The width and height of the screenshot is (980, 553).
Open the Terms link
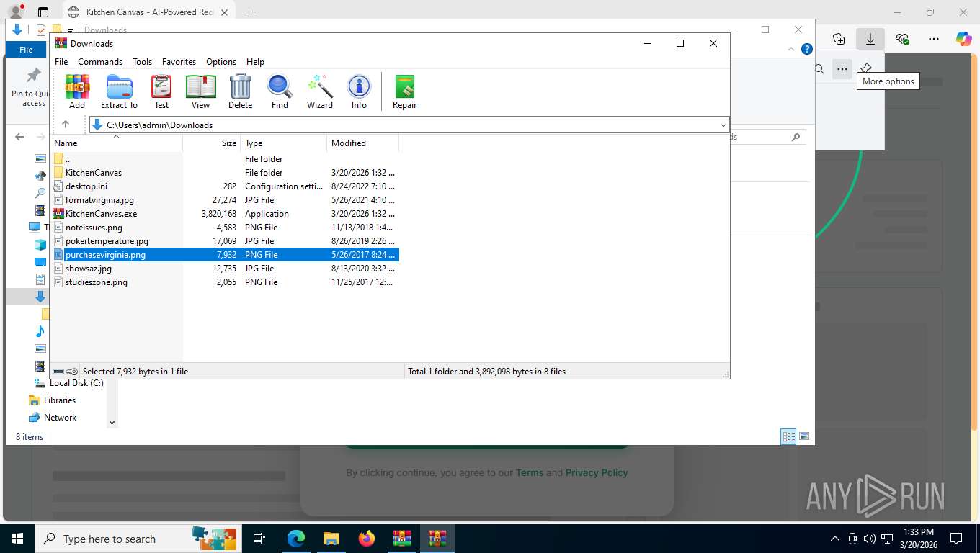530,473
